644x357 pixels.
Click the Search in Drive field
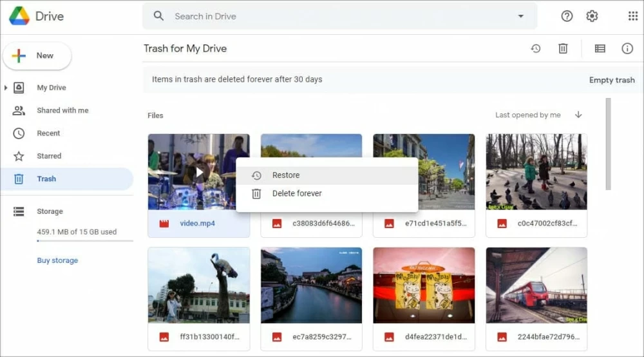coord(335,16)
